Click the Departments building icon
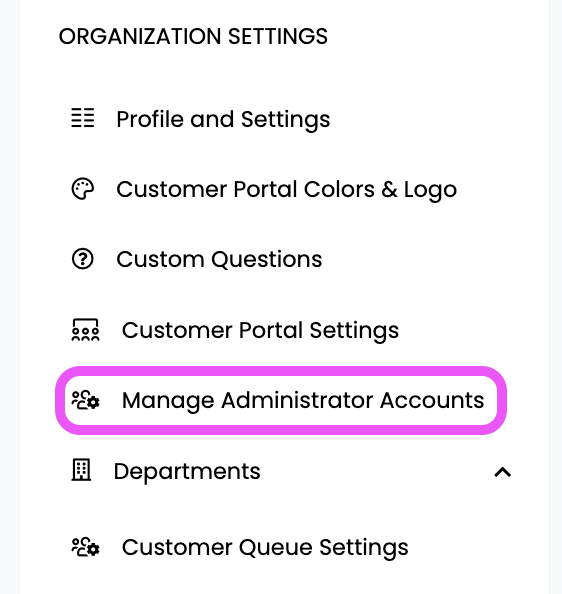Screen dimensions: 562x594 [81, 470]
